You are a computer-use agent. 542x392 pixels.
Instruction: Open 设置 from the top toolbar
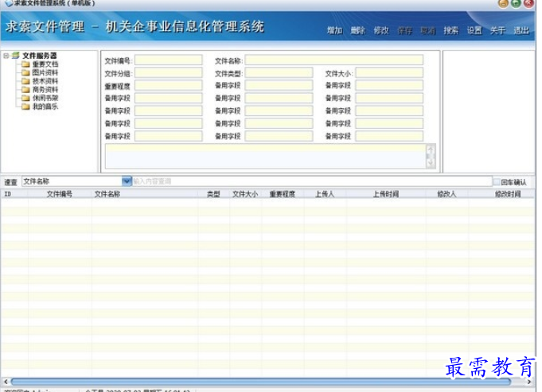(474, 31)
